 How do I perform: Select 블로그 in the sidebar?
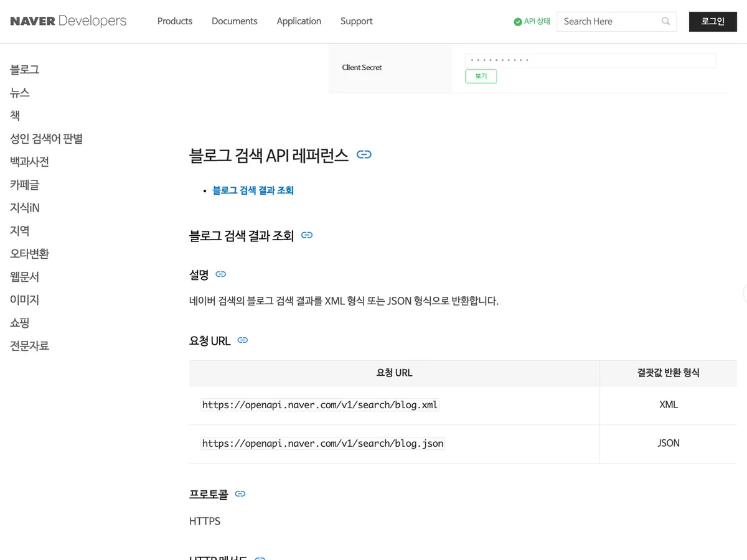(25, 70)
